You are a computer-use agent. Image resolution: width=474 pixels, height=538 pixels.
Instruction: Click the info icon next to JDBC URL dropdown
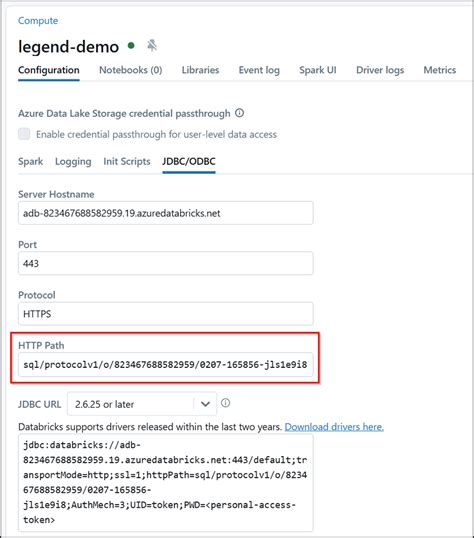pos(226,403)
